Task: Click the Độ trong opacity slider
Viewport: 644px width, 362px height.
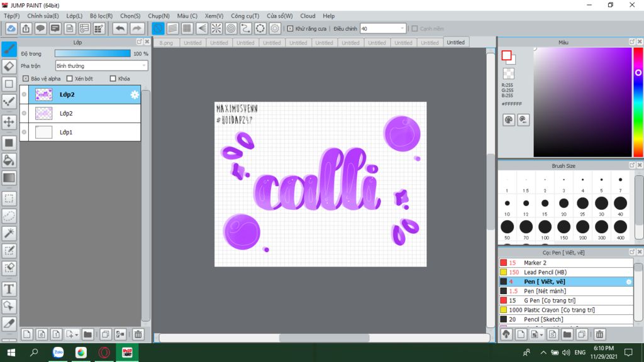Action: (92, 53)
